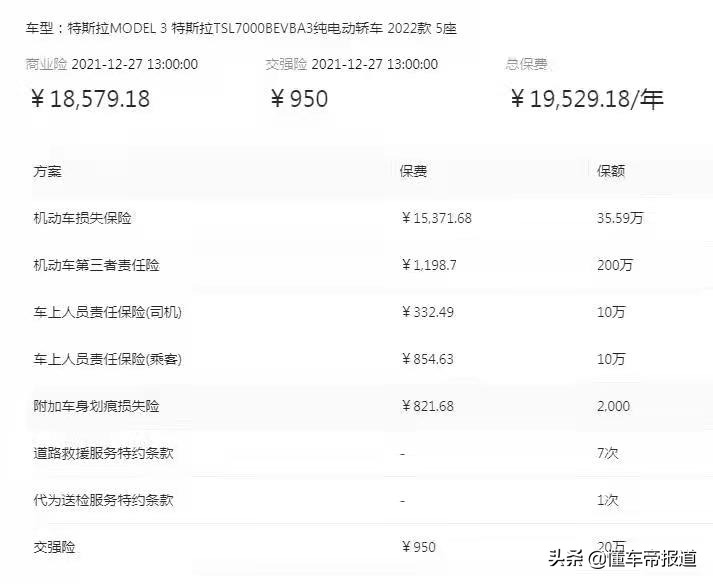Screen dimensions: 713x584
Task: Click the ¥950 premium in the bottom 交强险 row
Action: click(418, 547)
